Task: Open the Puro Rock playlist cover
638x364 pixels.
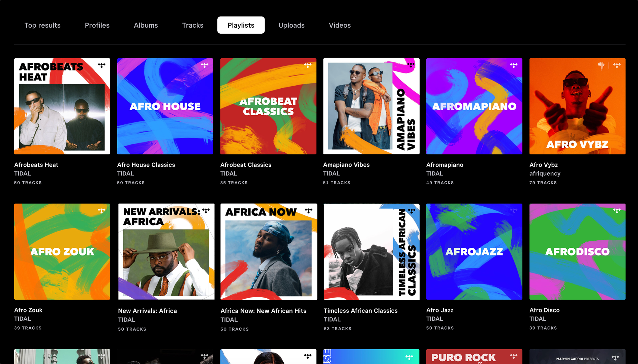Action: (x=474, y=357)
